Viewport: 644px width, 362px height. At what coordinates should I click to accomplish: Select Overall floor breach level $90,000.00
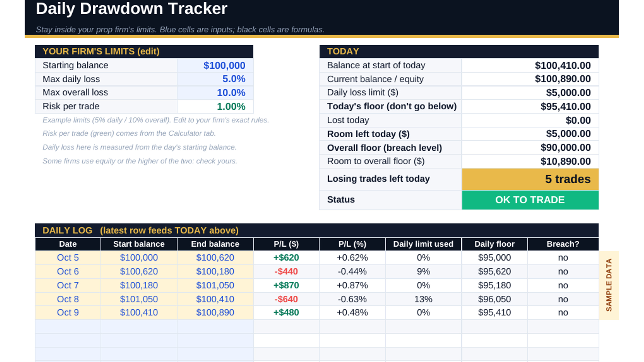pos(530,148)
